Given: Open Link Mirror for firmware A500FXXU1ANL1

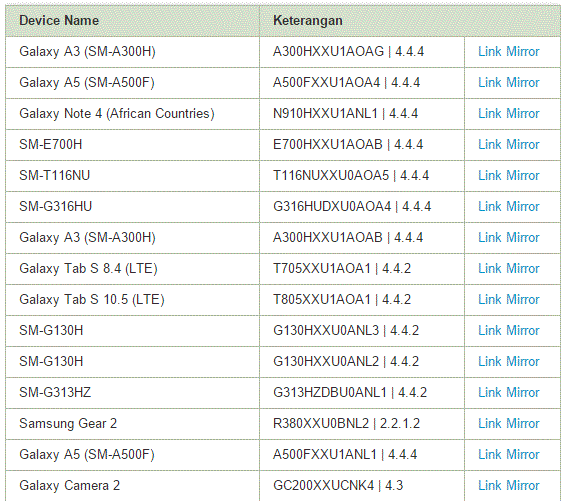Looking at the screenshot, I should tap(508, 454).
